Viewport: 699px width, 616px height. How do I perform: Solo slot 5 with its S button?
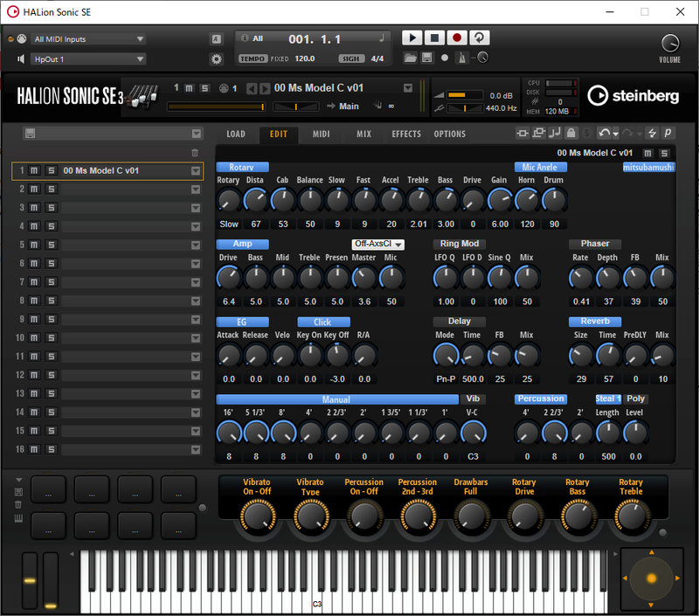coord(52,246)
